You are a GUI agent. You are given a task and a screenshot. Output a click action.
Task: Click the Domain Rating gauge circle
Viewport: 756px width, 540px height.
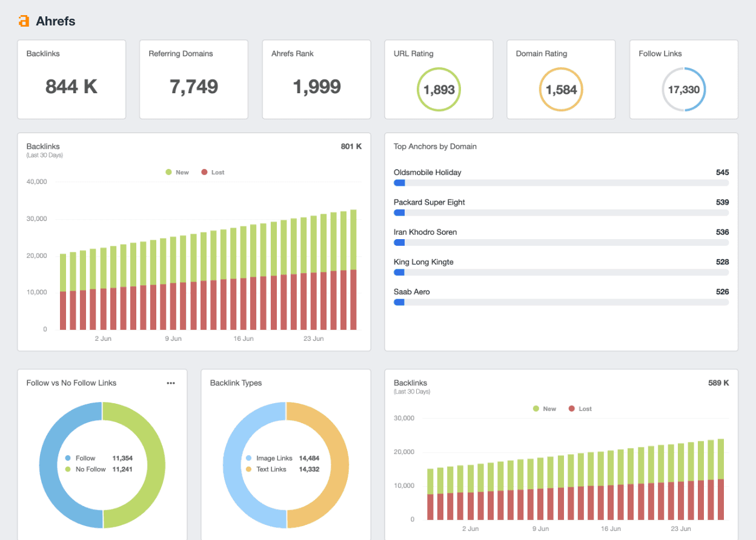(x=561, y=89)
